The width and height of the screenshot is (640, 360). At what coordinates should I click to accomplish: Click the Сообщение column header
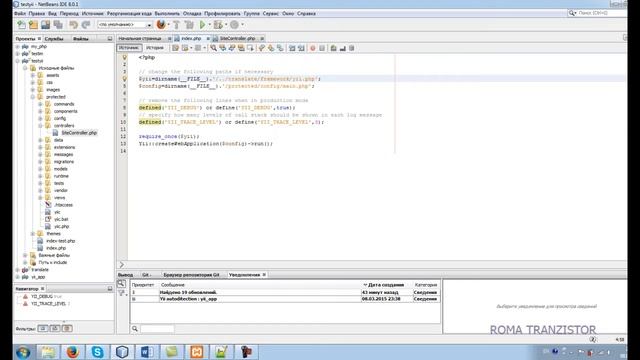[173, 285]
